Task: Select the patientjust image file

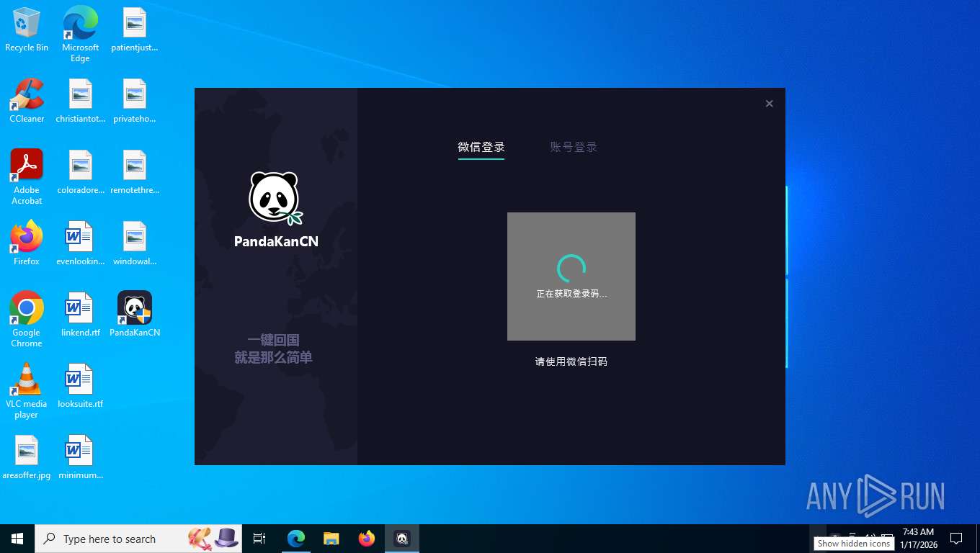Action: (135, 30)
